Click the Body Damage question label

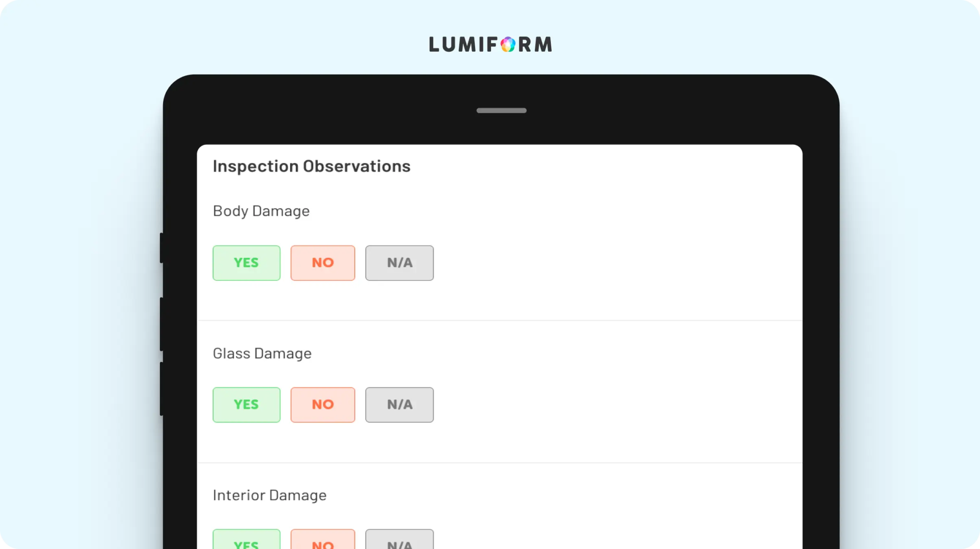(x=261, y=211)
